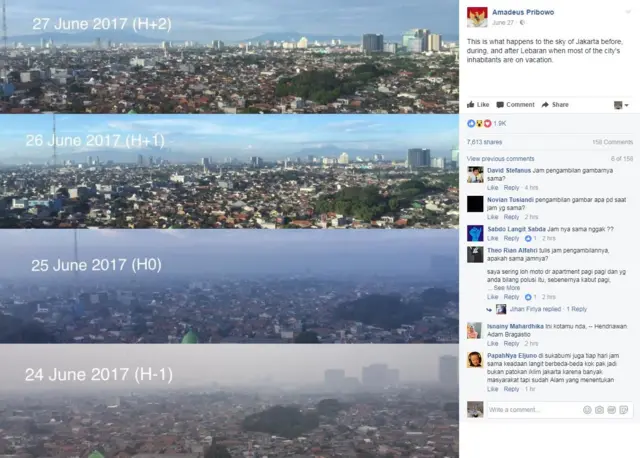Open Amadeus Pribowo's profile picture

[477, 17]
